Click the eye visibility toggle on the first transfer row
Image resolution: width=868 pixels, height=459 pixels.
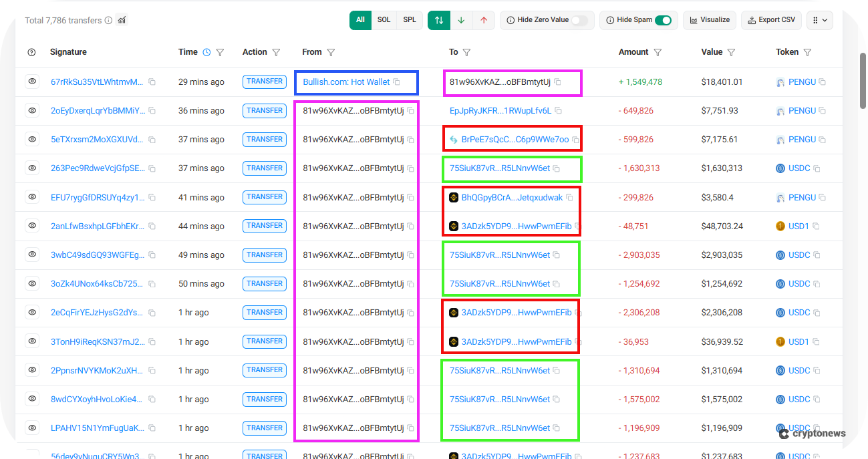[32, 82]
